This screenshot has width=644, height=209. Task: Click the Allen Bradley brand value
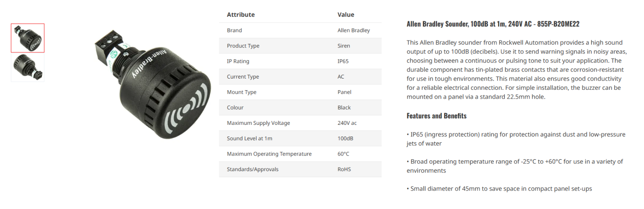coord(353,31)
